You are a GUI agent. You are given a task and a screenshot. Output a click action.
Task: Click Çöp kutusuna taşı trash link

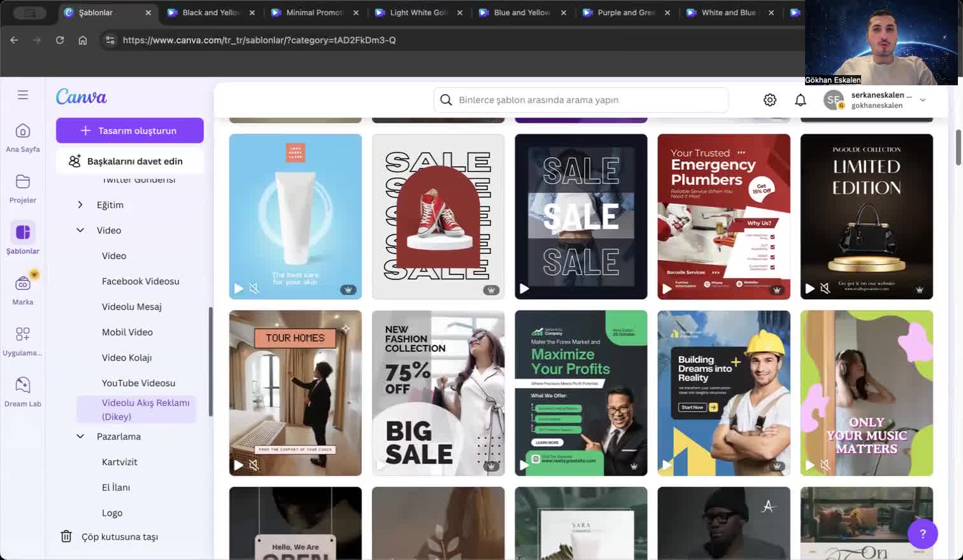point(110,537)
